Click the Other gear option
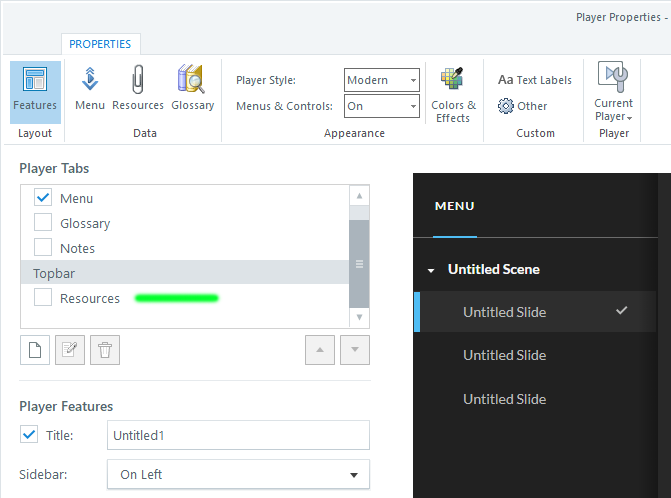Image resolution: width=671 pixels, height=498 pixels. pos(523,106)
